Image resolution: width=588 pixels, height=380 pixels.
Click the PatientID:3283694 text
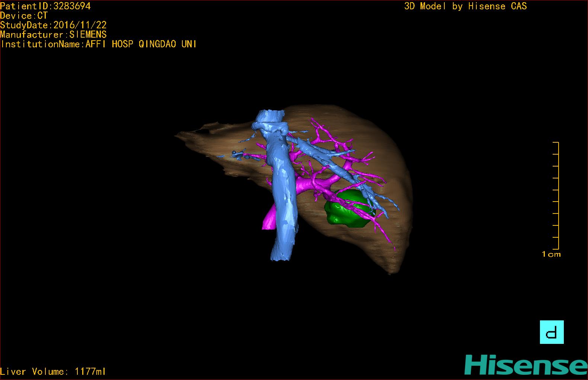click(x=45, y=6)
